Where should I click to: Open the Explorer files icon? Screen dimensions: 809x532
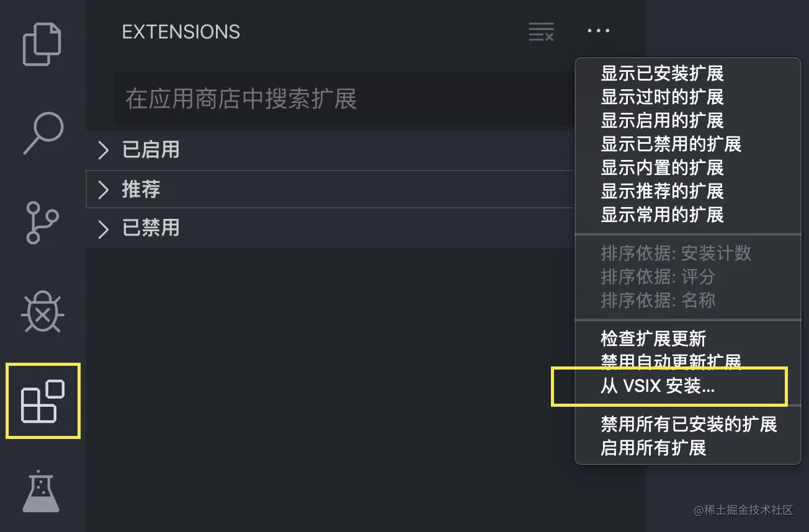point(42,43)
